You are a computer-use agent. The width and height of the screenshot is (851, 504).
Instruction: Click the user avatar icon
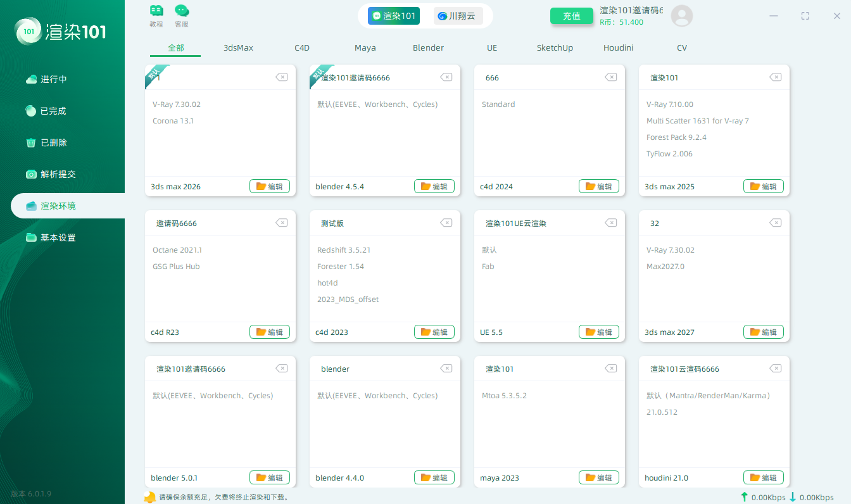coord(682,16)
